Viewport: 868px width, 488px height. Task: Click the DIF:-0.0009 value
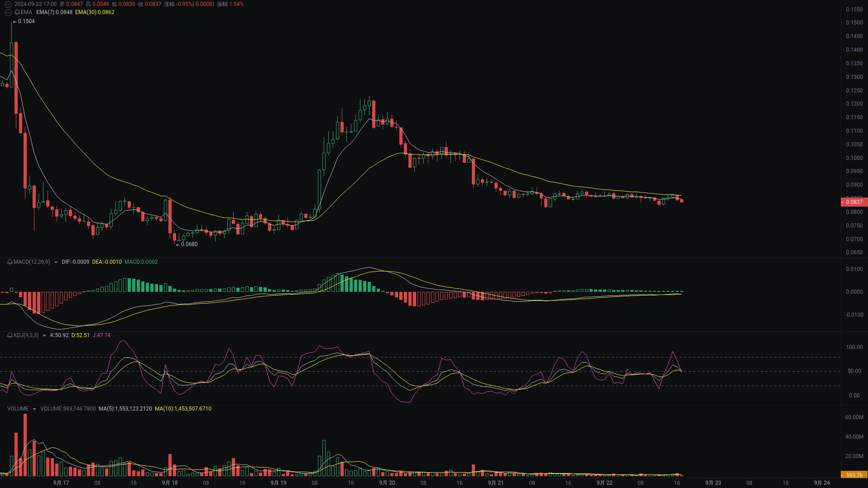pos(76,262)
